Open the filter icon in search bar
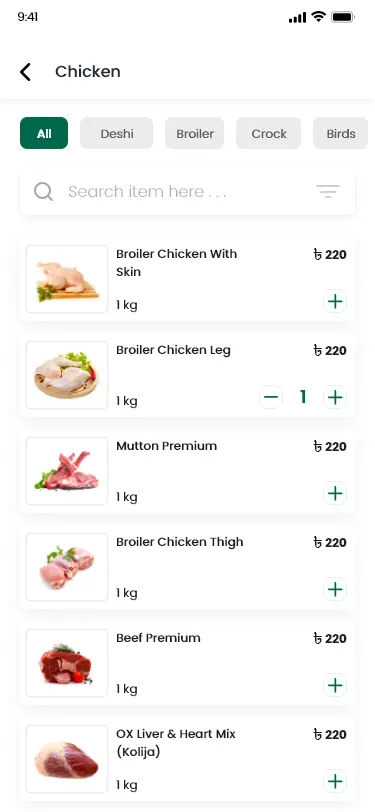This screenshot has height=812, width=375. point(328,192)
